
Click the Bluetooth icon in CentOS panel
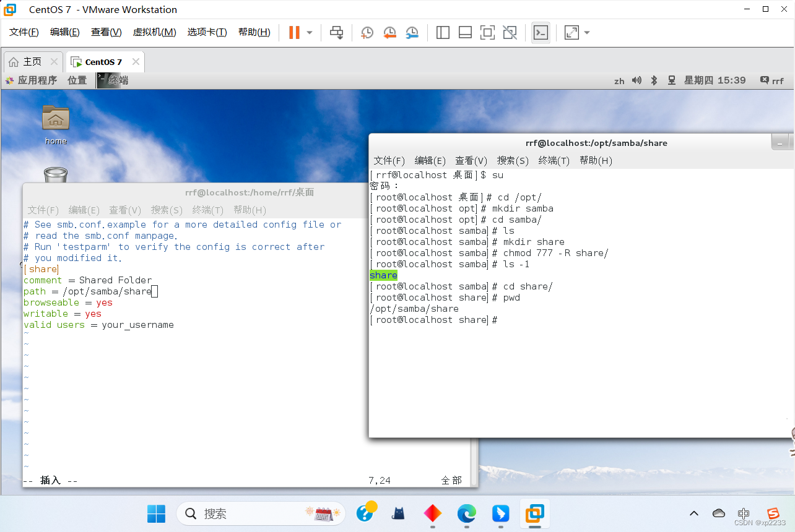point(654,80)
